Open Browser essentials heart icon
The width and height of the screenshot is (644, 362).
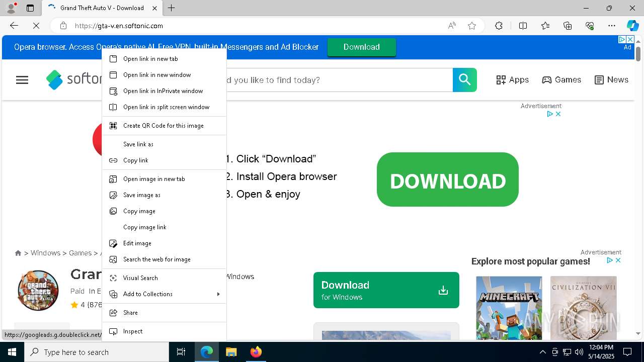pos(590,26)
